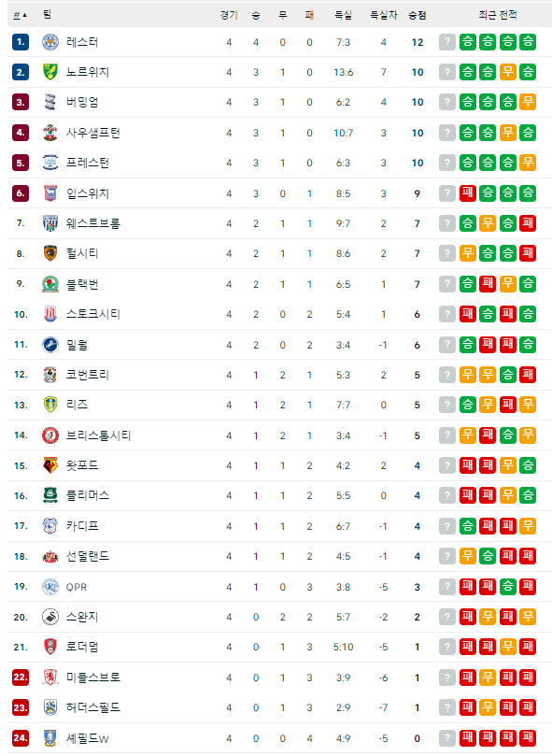
Task: Click the Watford (왓포드) club crest
Action: click(x=50, y=465)
